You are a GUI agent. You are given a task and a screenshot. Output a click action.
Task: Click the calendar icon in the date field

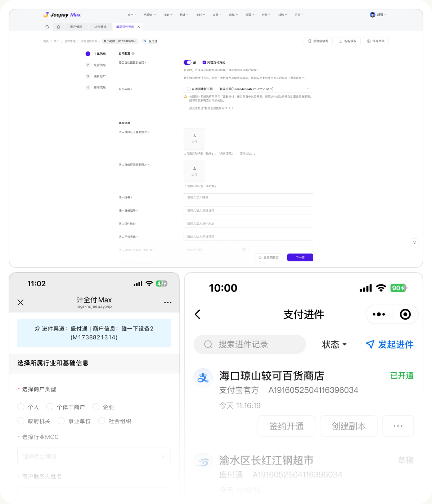point(244,249)
